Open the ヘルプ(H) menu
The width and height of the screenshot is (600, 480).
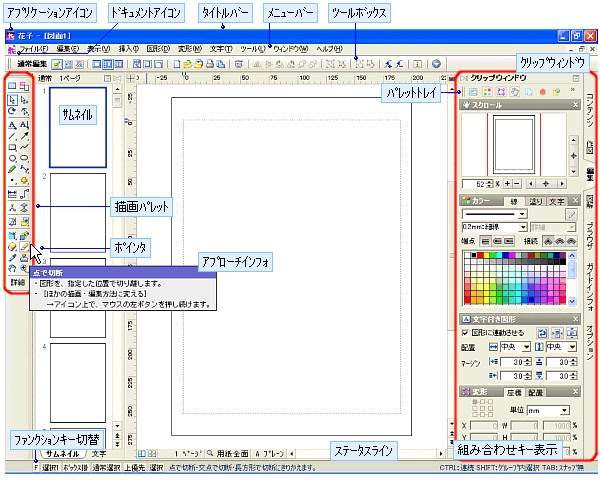pos(329,49)
